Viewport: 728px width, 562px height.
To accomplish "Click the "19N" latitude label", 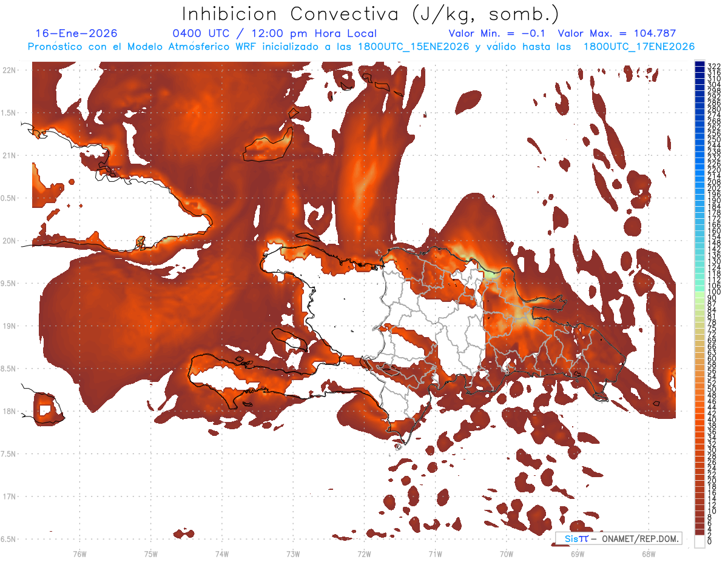I will click(x=8, y=326).
